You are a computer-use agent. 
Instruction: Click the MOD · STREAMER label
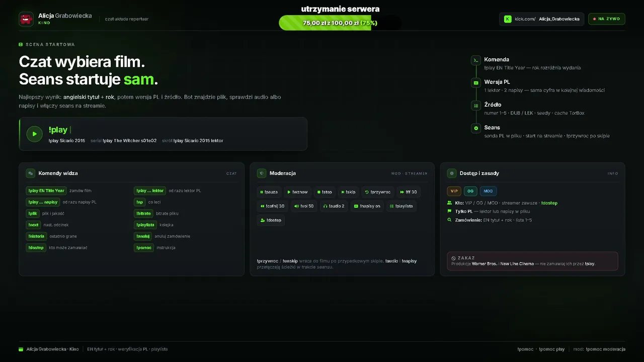409,173
